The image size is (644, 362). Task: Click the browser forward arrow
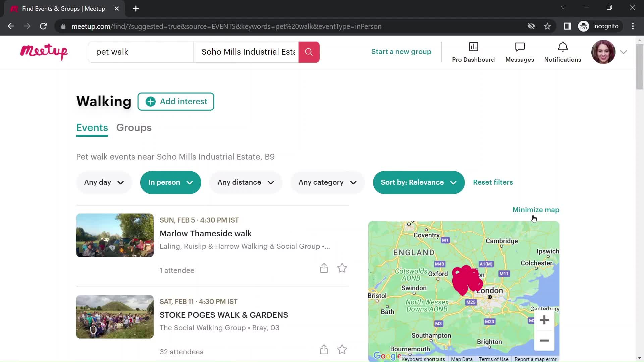pyautogui.click(x=27, y=26)
